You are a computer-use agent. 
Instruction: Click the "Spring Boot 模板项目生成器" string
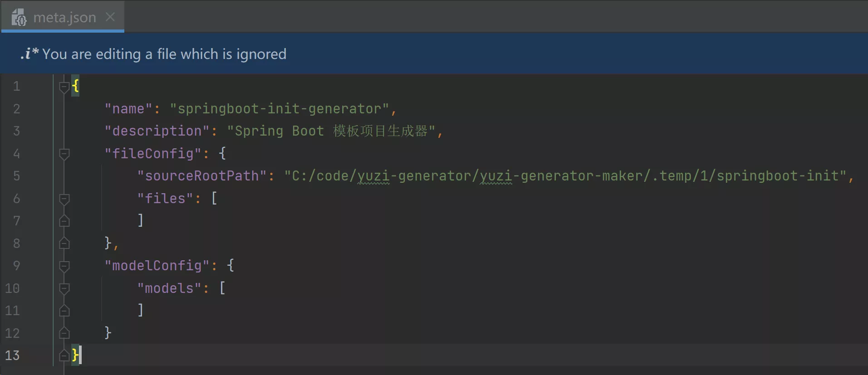point(331,131)
